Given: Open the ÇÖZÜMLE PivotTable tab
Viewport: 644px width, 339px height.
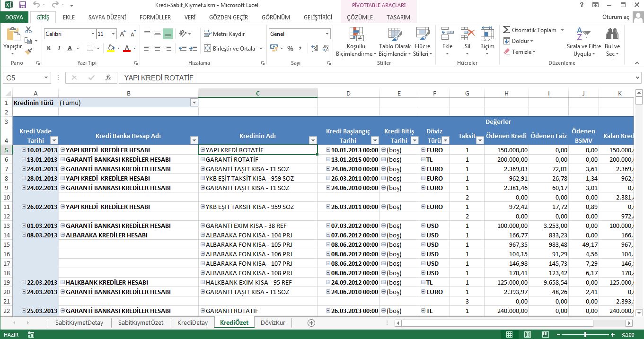Looking at the screenshot, I should (x=360, y=17).
